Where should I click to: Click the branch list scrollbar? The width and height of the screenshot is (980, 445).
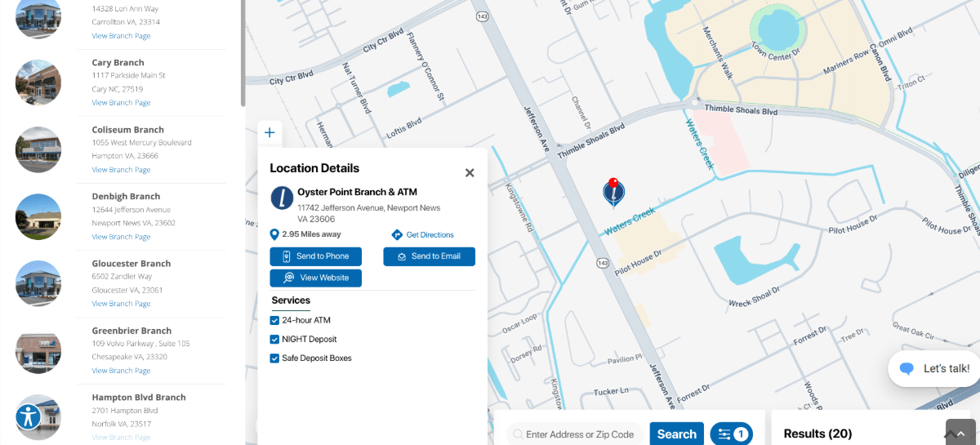243,53
